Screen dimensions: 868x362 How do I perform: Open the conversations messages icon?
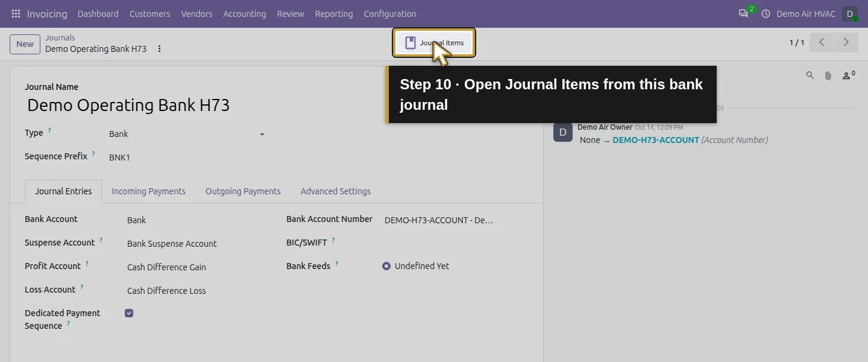tap(744, 13)
